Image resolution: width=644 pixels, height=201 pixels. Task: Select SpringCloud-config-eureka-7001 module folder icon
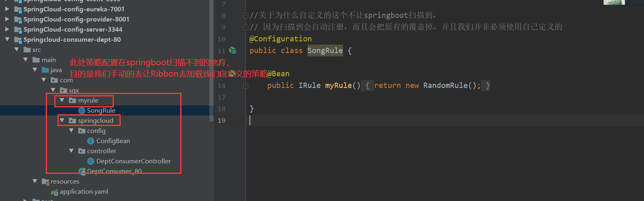point(18,9)
